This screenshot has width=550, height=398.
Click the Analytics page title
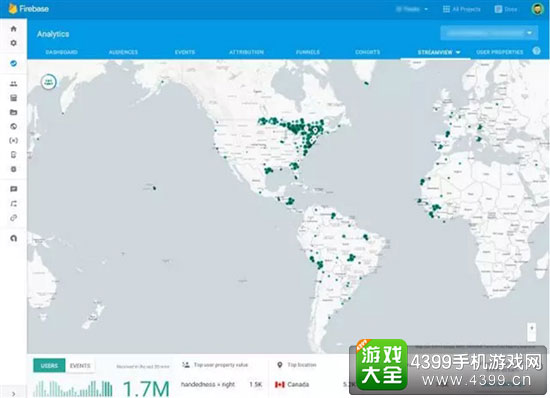coord(53,34)
